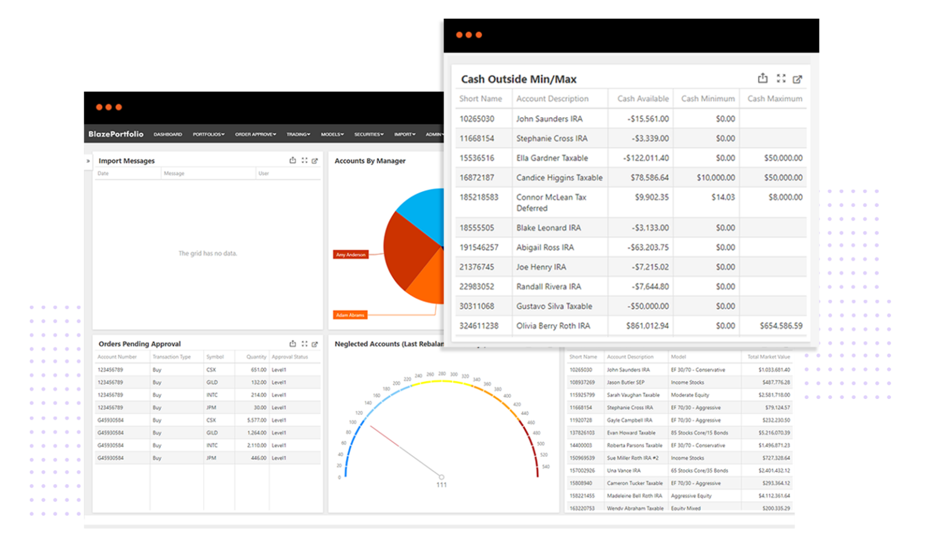Screen dimensions: 933x560
Task: Open Cash Outside Min/Max in fullscreen
Action: click(x=781, y=78)
